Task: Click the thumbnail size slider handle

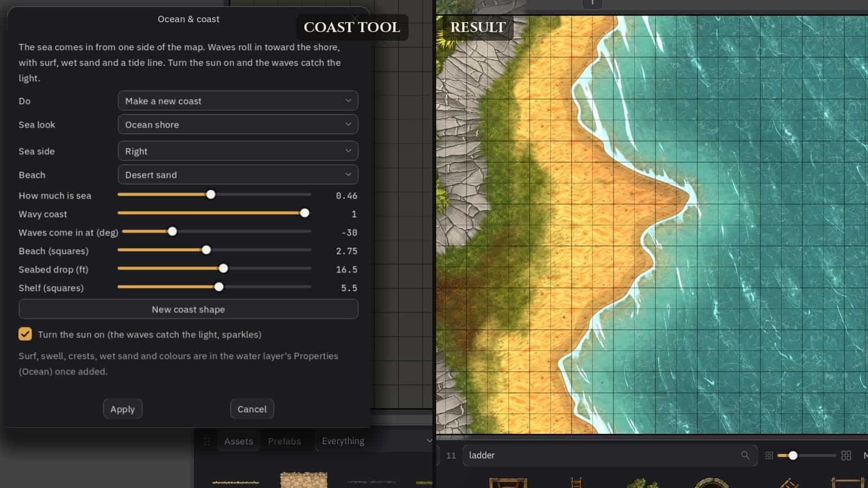Action: pyautogui.click(x=793, y=455)
